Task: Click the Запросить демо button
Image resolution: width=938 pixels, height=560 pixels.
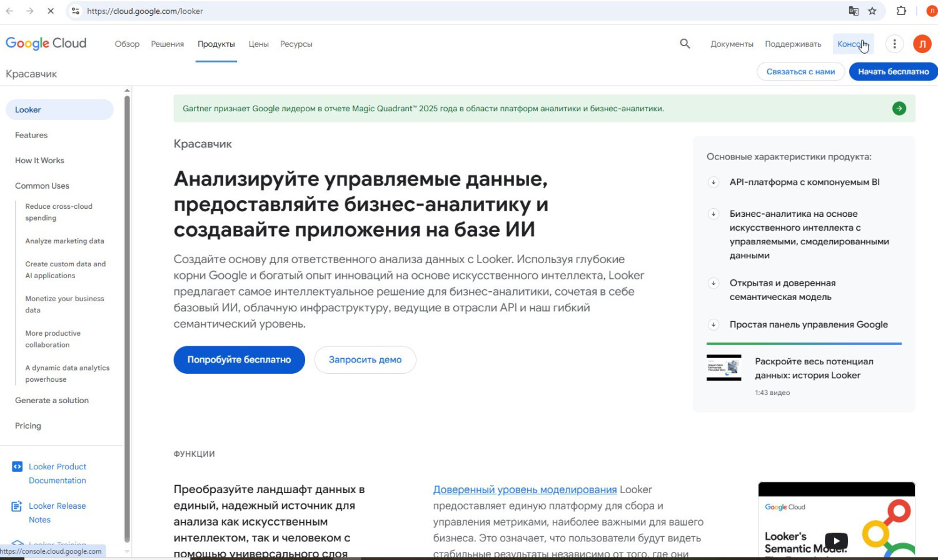Action: pyautogui.click(x=365, y=360)
